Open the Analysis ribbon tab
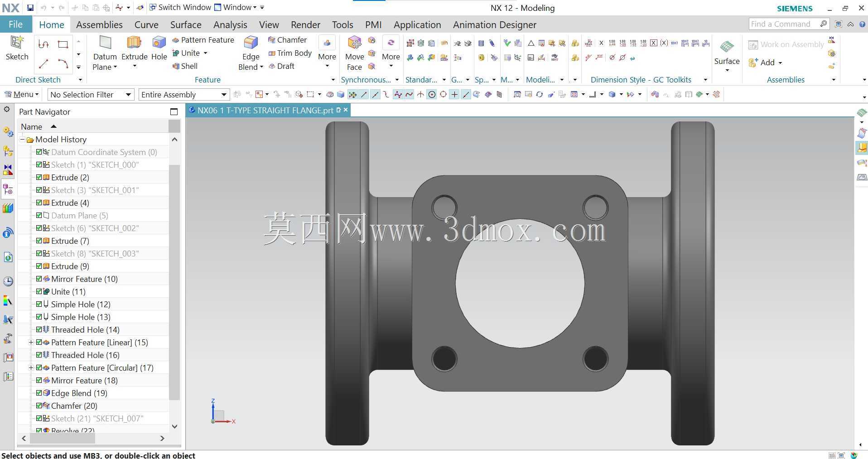868x459 pixels. pos(230,24)
